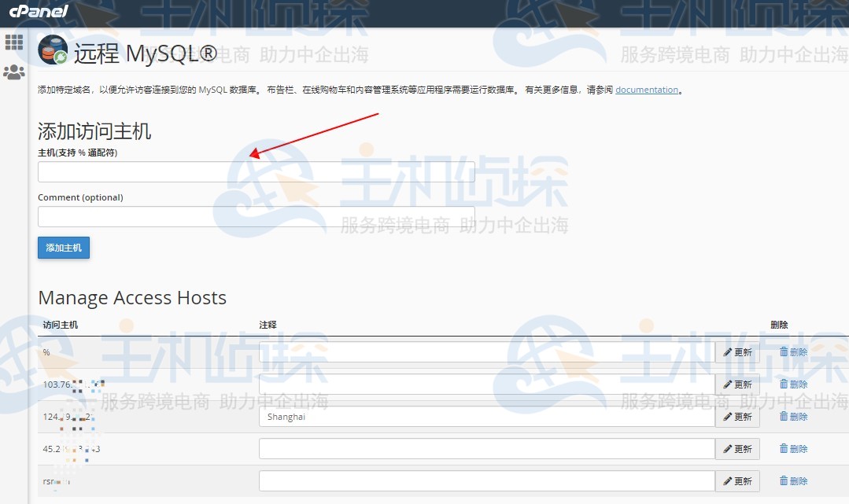Viewport: 849px width, 504px height.
Task: Click the empty comment field for the % host
Action: tap(486, 352)
